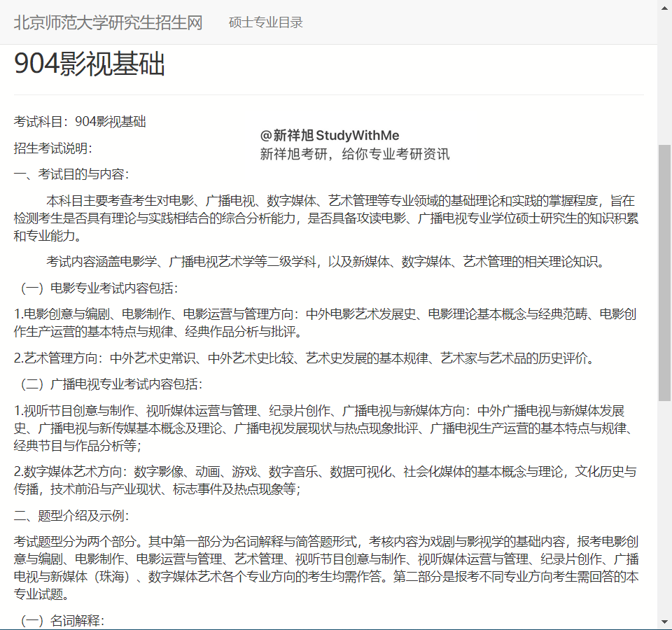Image resolution: width=672 pixels, height=630 pixels.
Task: Click the scrollbar down arrow
Action: [664, 621]
